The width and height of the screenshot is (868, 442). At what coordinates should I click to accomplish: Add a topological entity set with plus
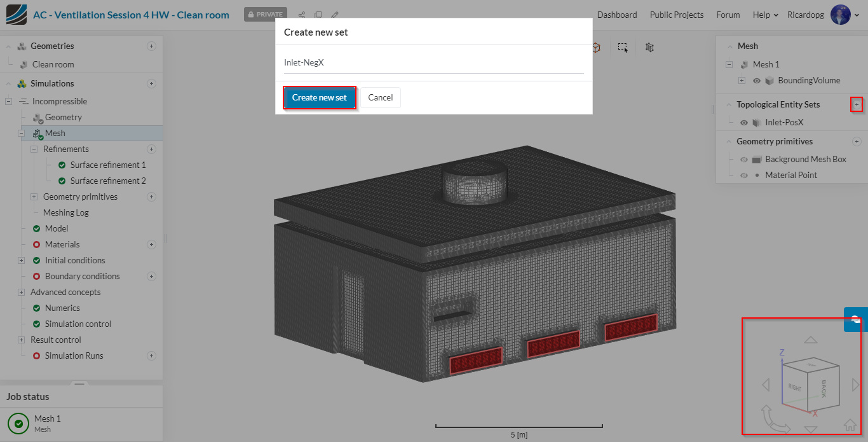tap(857, 104)
